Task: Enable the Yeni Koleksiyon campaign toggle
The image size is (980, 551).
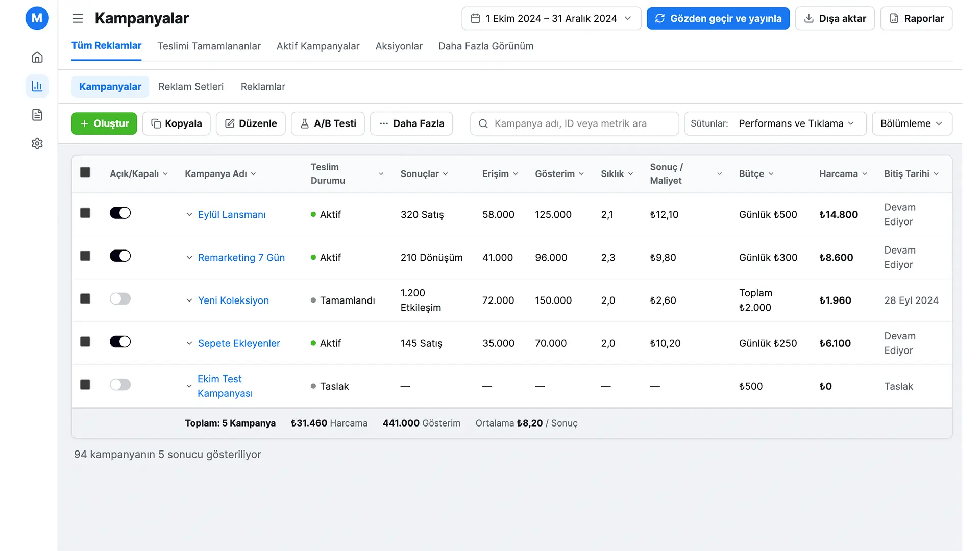Action: pyautogui.click(x=120, y=299)
